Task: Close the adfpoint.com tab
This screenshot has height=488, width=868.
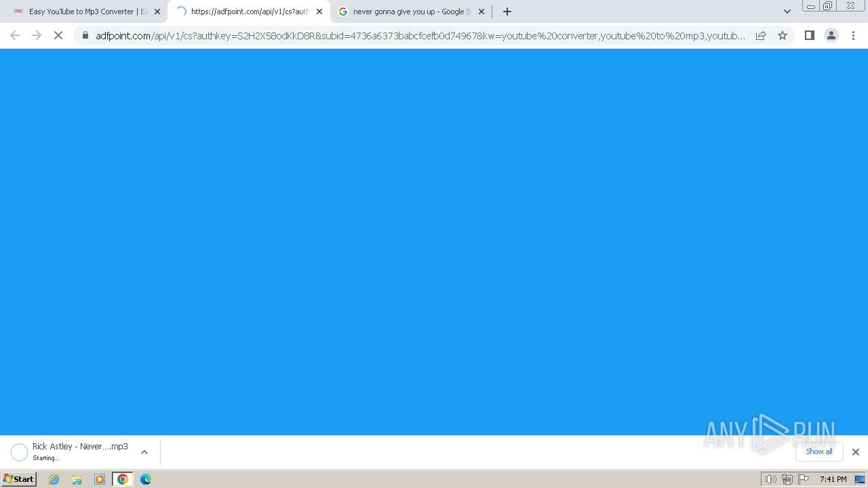Action: click(319, 12)
